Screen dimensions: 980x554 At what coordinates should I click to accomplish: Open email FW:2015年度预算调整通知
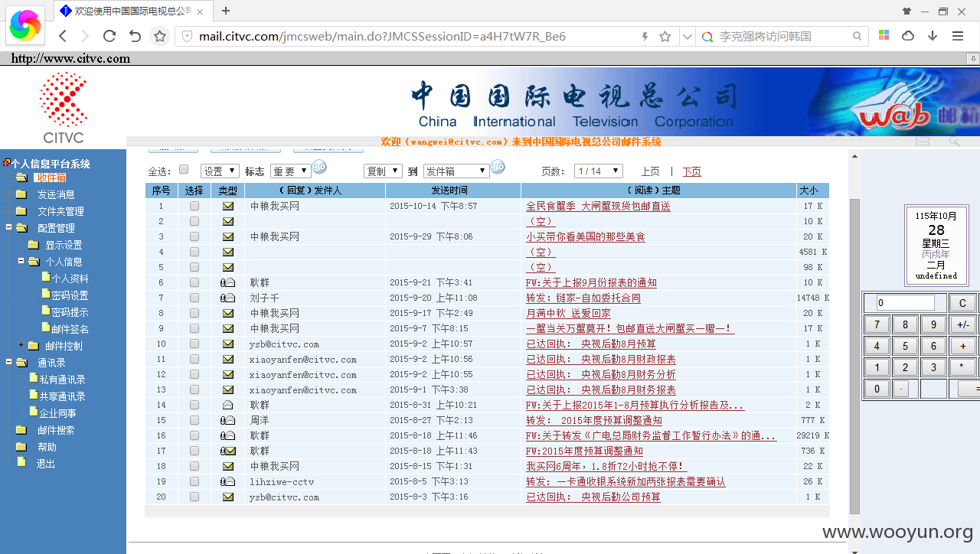click(584, 451)
